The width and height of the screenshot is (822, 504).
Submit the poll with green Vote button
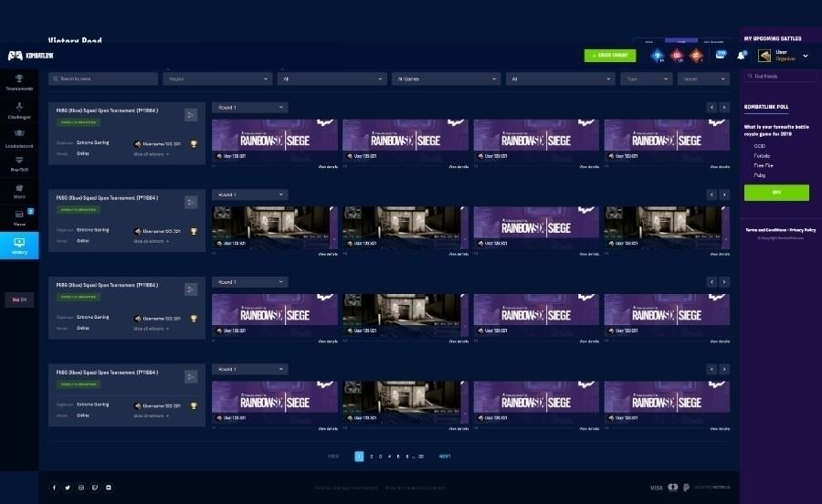[776, 193]
